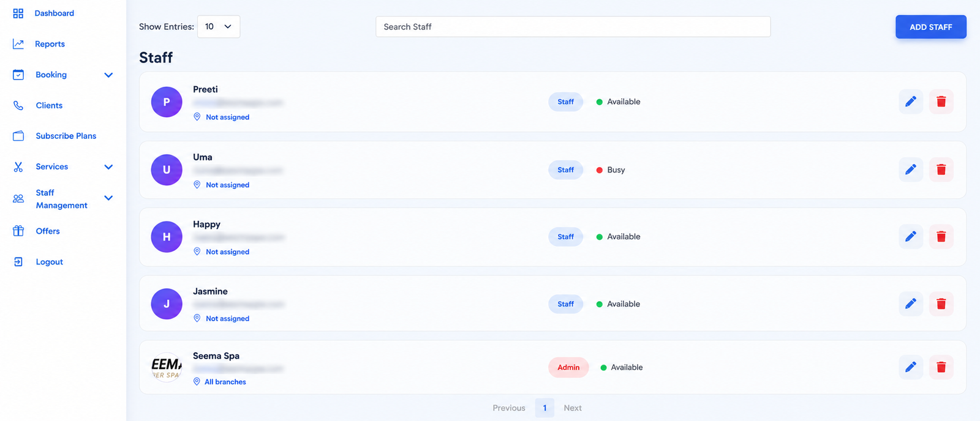The width and height of the screenshot is (980, 421).
Task: Select page 1 in pagination
Action: pyautogui.click(x=545, y=408)
